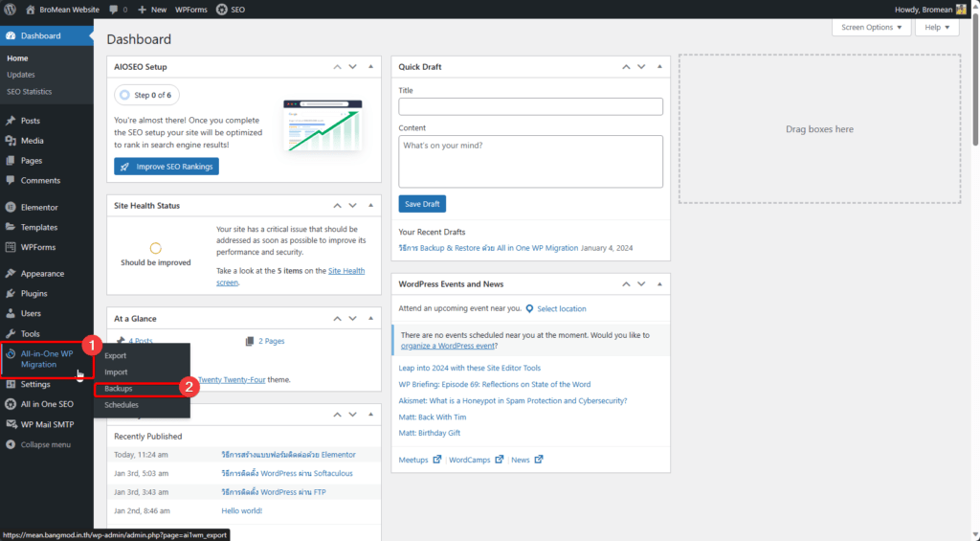Toggle the Site Health Status panel arrow
Image resolution: width=980 pixels, height=541 pixels.
370,206
